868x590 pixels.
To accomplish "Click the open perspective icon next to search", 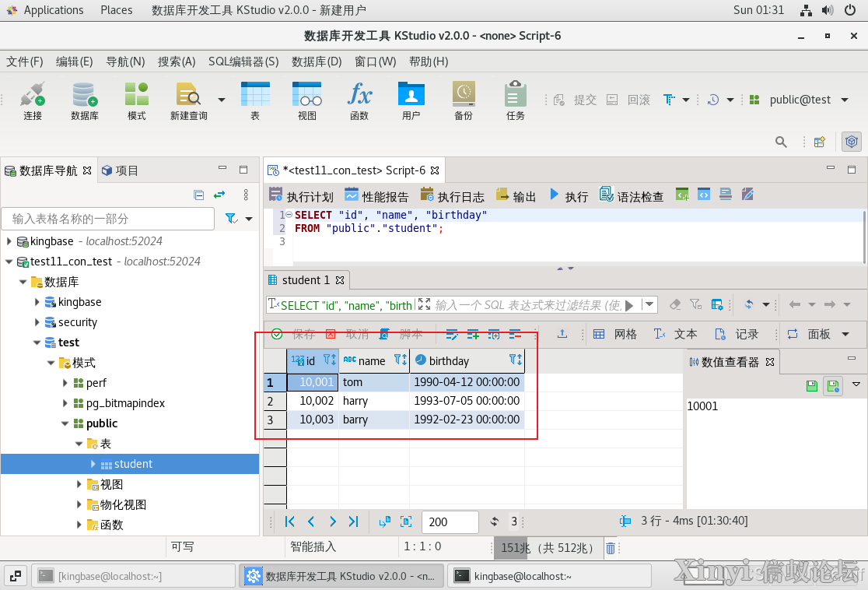I will pyautogui.click(x=820, y=142).
